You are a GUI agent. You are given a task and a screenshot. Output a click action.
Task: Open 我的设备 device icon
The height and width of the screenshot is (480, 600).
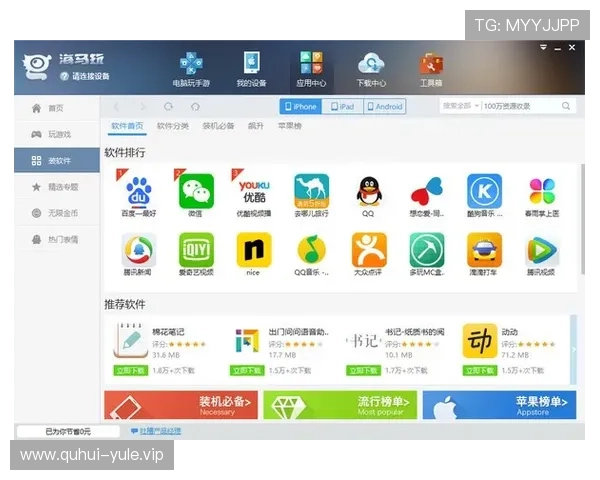[x=251, y=69]
